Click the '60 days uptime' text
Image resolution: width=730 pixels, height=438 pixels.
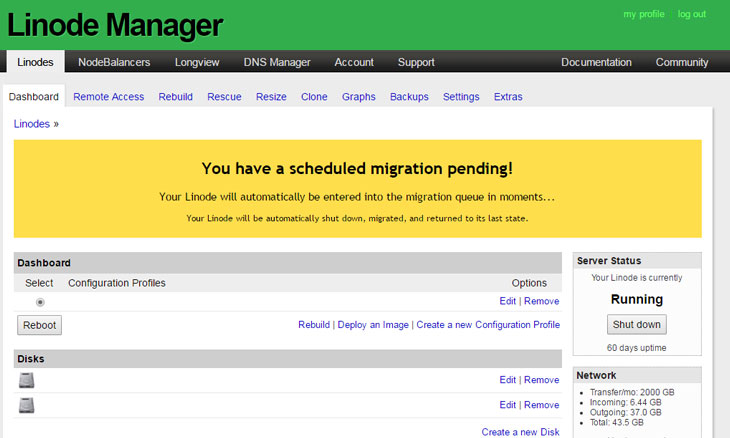[x=636, y=348]
